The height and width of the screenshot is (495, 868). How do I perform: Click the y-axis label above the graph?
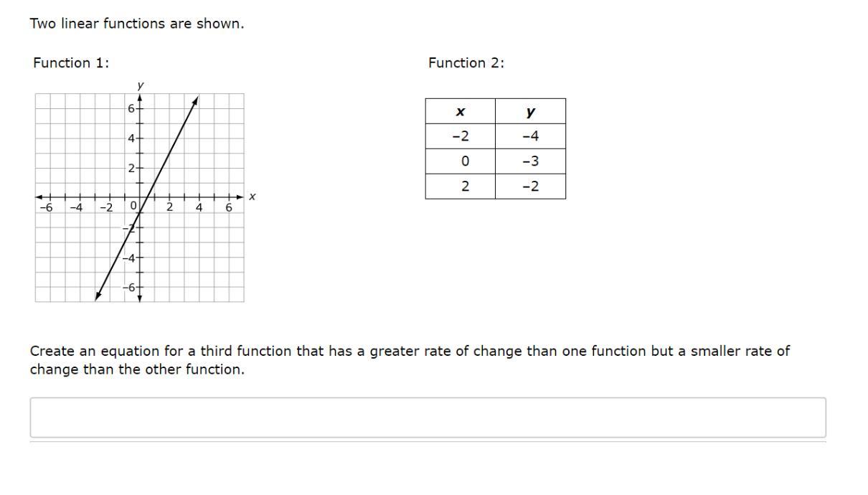tap(140, 85)
